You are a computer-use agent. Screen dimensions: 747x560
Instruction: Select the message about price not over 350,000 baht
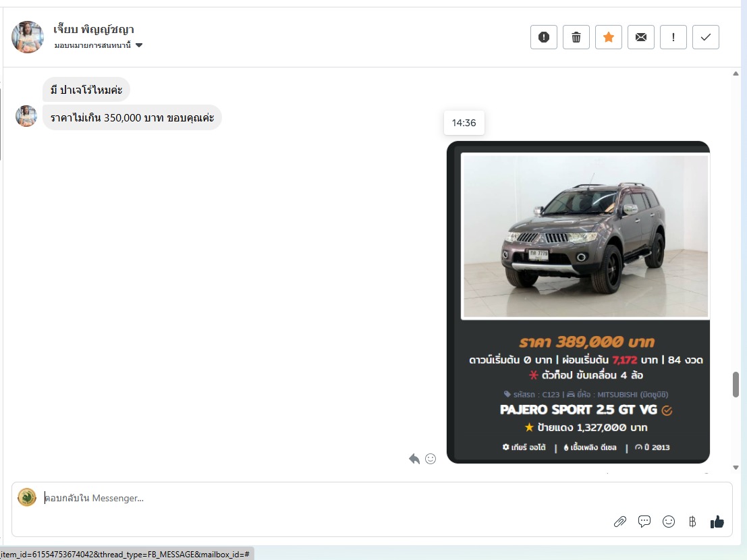[132, 117]
